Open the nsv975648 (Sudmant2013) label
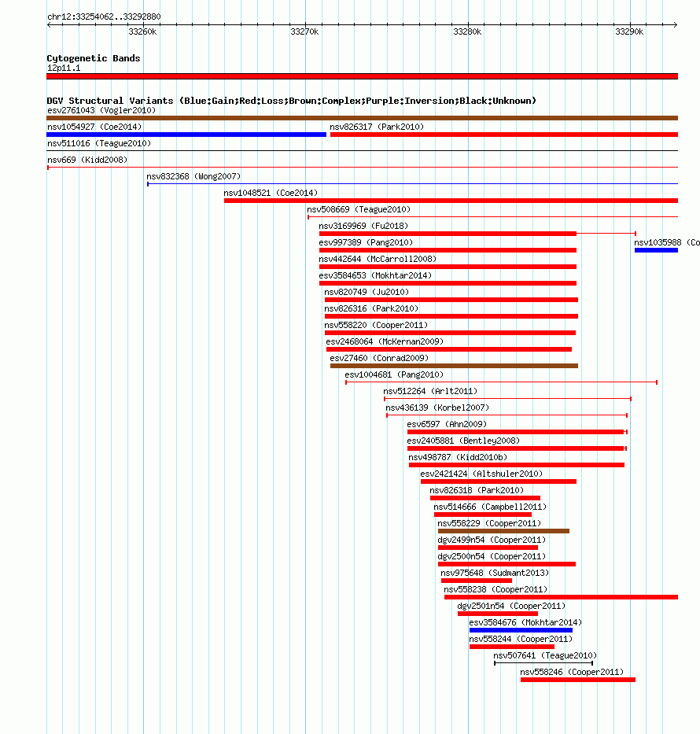 click(495, 573)
